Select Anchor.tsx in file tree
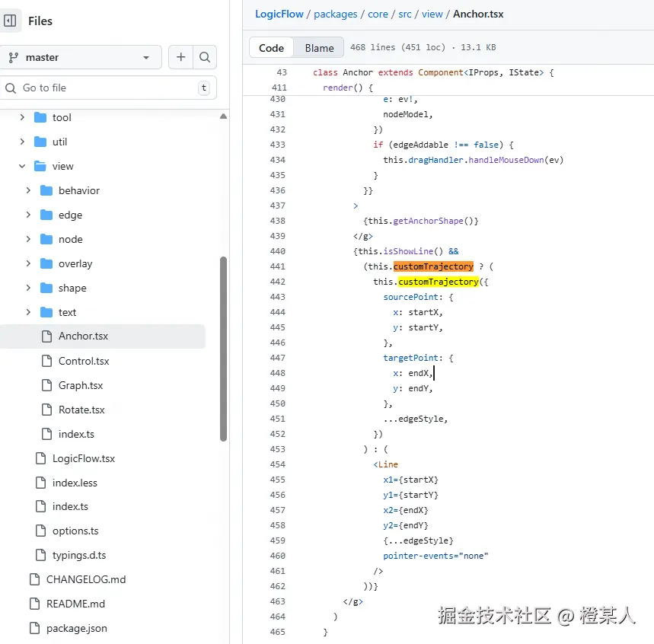This screenshot has width=654, height=644. (x=103, y=336)
